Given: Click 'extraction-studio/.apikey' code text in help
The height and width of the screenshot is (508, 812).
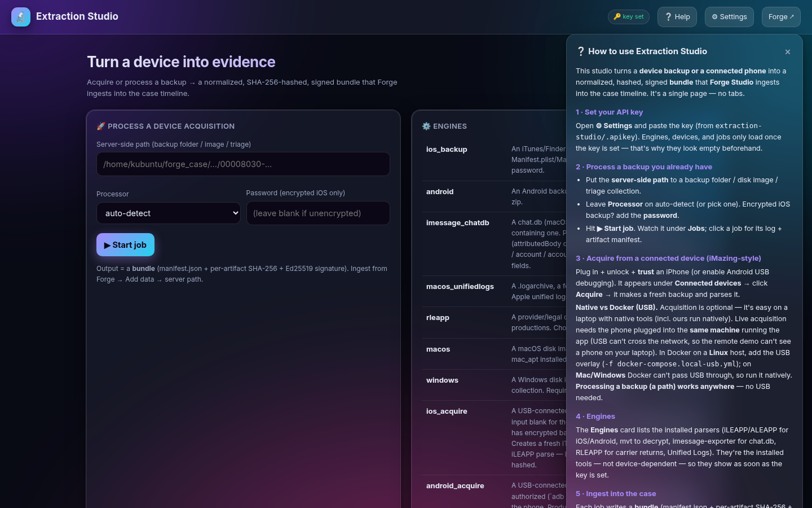Looking at the screenshot, I should pos(669,132).
